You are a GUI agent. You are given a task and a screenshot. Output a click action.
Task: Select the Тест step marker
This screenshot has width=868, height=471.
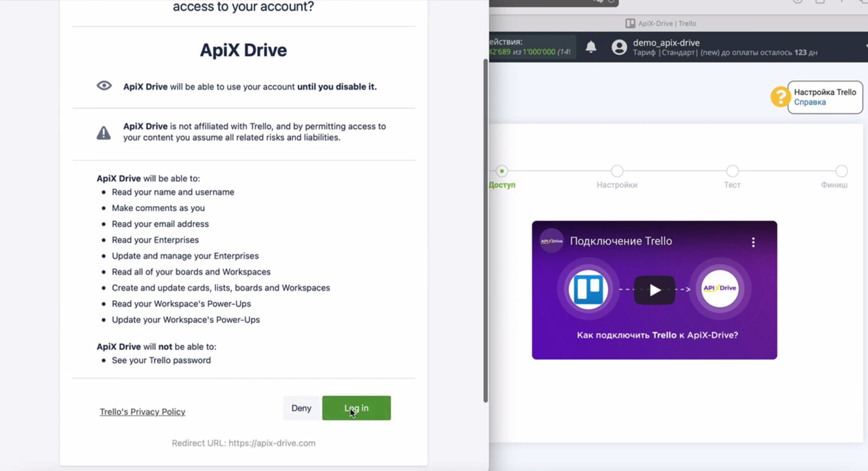[732, 171]
